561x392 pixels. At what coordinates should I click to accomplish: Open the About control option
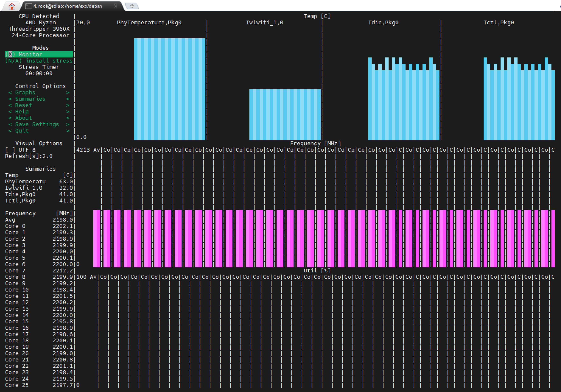click(x=39, y=118)
